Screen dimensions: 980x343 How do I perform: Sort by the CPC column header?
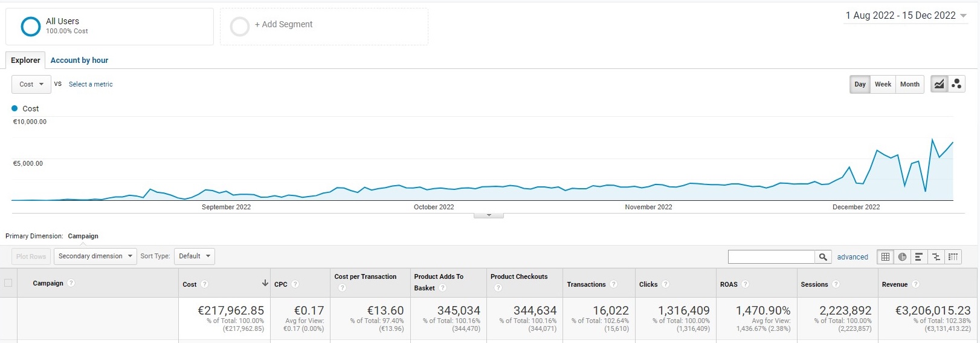tap(281, 284)
